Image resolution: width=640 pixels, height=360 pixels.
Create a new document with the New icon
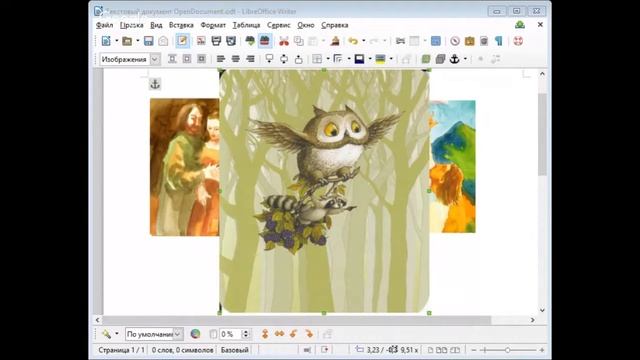click(106, 41)
